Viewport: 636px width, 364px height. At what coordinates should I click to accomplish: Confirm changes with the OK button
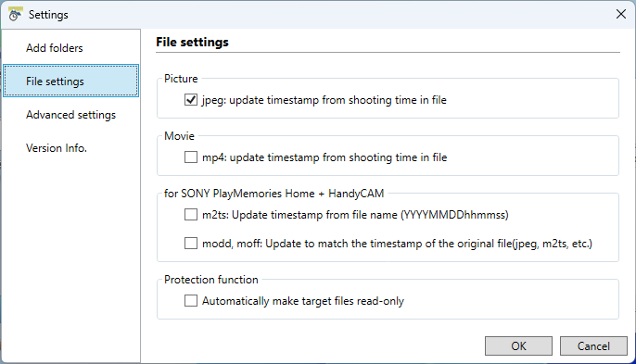[518, 346]
